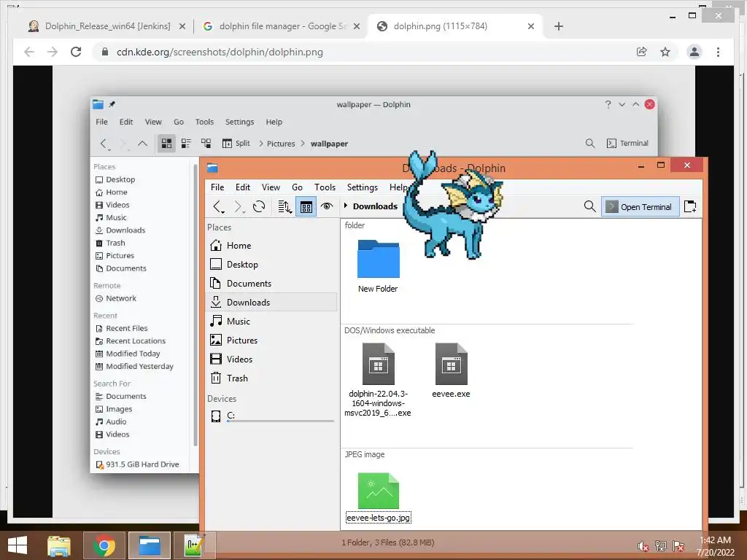Select Home in front Dolphin Places panel
Image resolution: width=747 pixels, height=560 pixels.
point(271,245)
